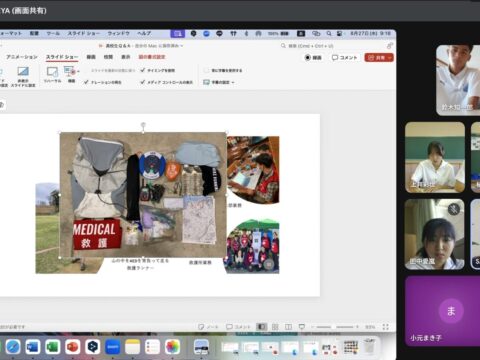The width and height of the screenshot is (480, 360).
Task: Click the rotation handle above selected image
Action: pyautogui.click(x=143, y=125)
